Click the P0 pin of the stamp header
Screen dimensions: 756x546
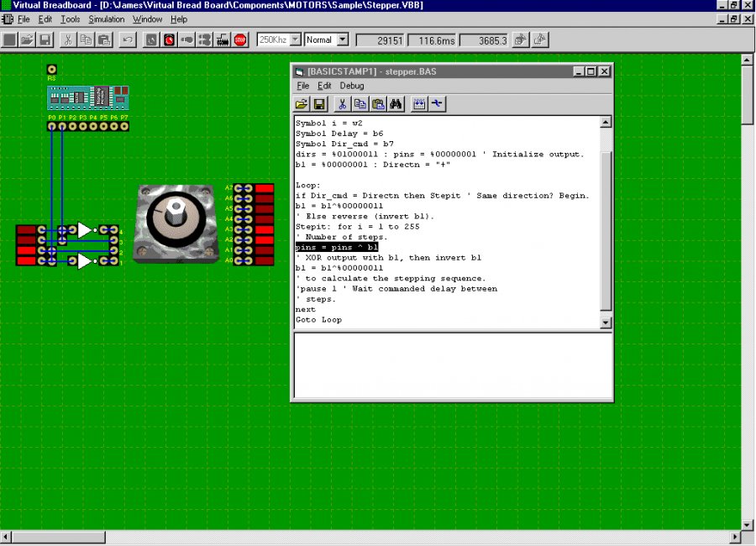coord(51,126)
